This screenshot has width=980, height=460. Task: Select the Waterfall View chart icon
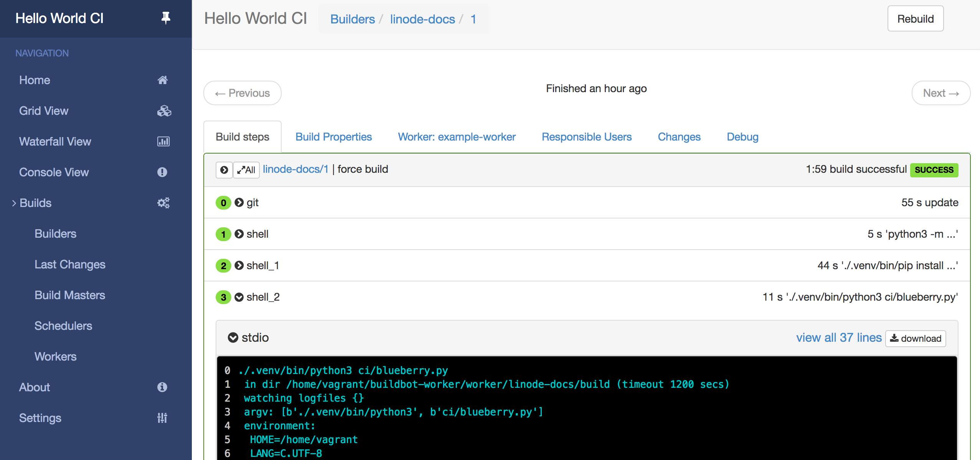164,141
